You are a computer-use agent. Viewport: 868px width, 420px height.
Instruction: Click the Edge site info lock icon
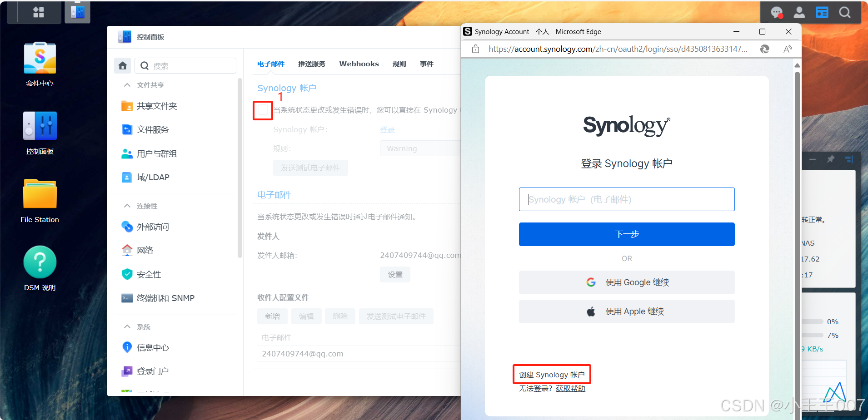475,49
